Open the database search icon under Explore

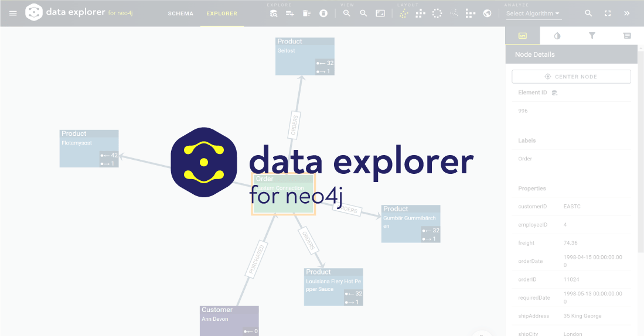(x=274, y=13)
